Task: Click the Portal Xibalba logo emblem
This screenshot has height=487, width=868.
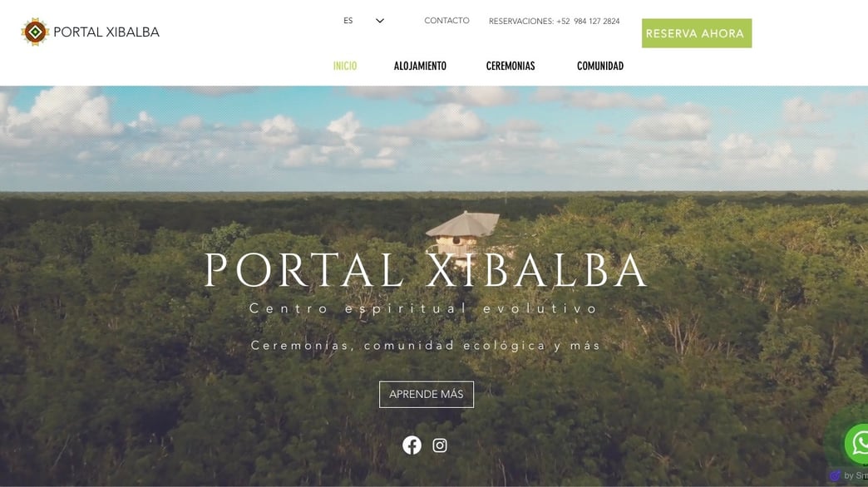Action: click(35, 32)
